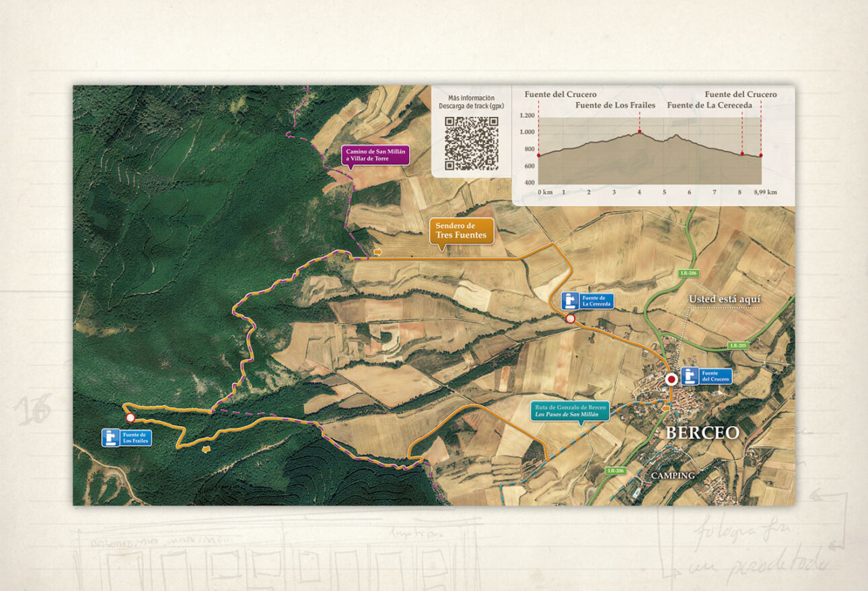868x591 pixels.
Task: Select the Fuente de La Cereceda elevation profile point
Action: [742, 153]
